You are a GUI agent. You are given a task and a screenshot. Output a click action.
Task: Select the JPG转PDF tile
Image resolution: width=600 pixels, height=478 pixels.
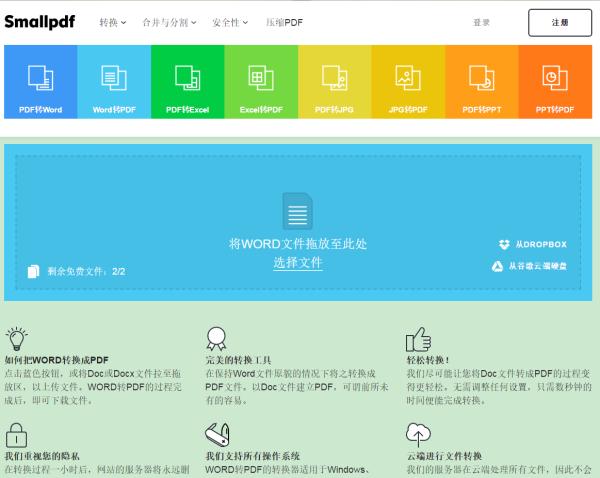click(408, 82)
